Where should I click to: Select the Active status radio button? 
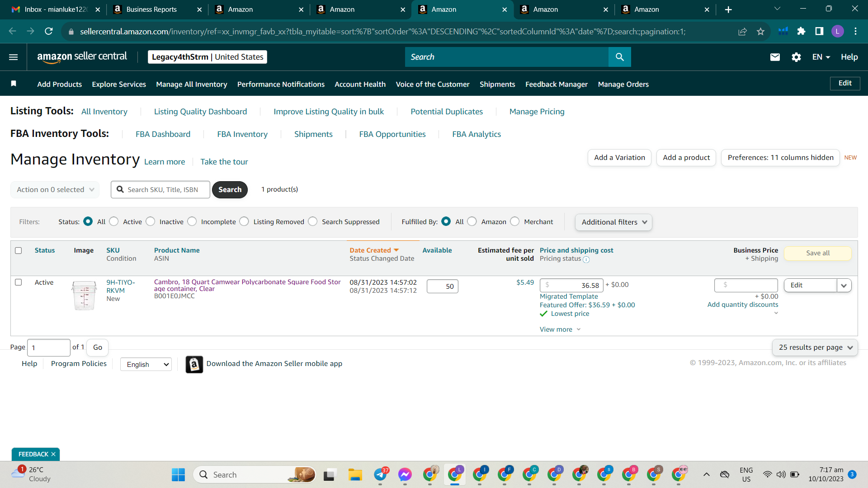(x=114, y=221)
